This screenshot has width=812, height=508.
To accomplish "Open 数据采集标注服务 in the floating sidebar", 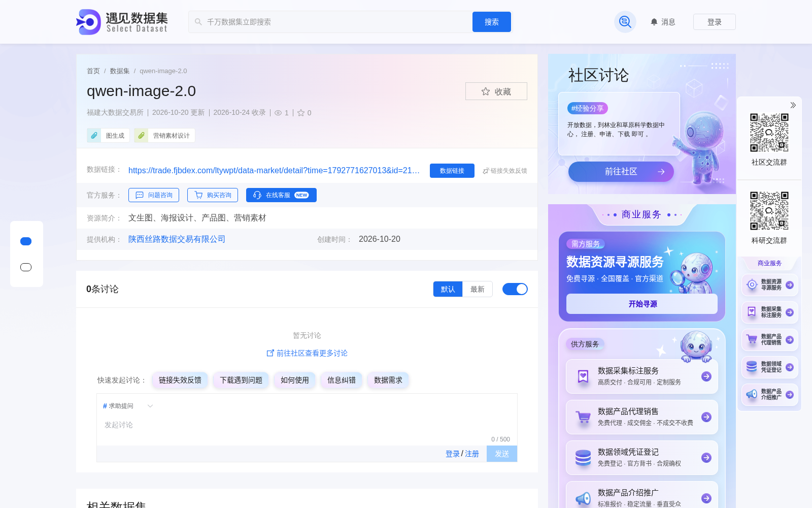I will point(770,312).
